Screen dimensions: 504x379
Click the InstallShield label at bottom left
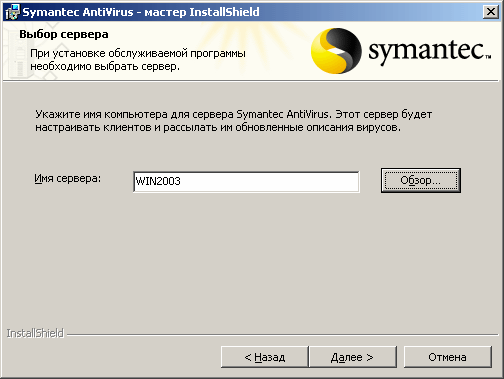click(x=35, y=333)
